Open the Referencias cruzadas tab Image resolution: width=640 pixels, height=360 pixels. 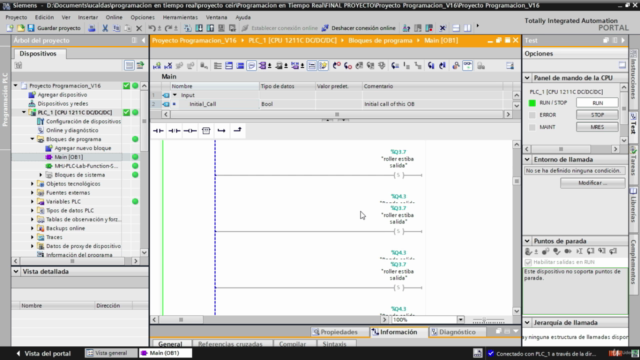coord(230,344)
